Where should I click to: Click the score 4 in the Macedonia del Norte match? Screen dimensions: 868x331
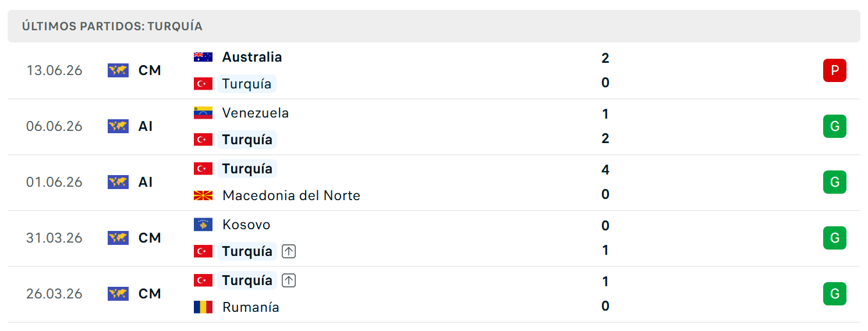click(605, 170)
